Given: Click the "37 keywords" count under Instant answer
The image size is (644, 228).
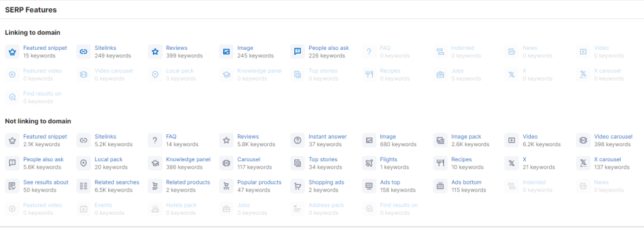Looking at the screenshot, I should [325, 144].
